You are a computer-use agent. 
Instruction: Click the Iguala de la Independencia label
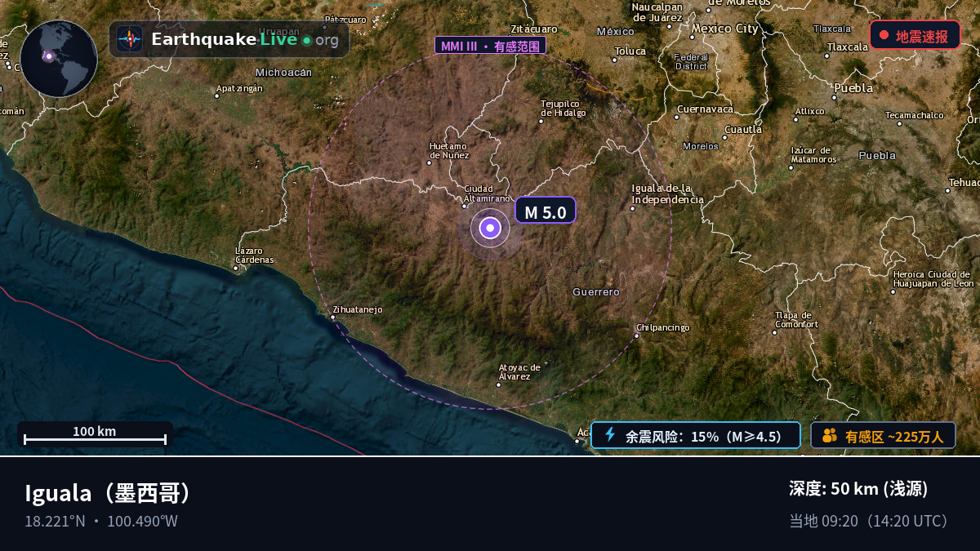click(x=667, y=193)
